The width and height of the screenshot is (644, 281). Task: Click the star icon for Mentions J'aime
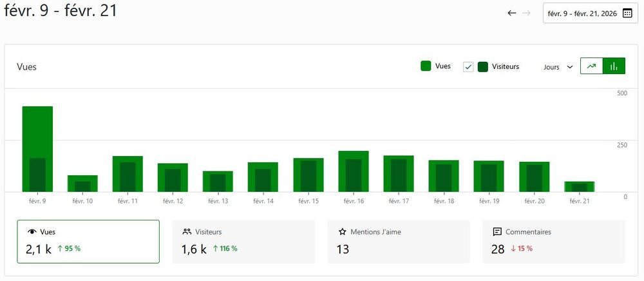(x=343, y=231)
